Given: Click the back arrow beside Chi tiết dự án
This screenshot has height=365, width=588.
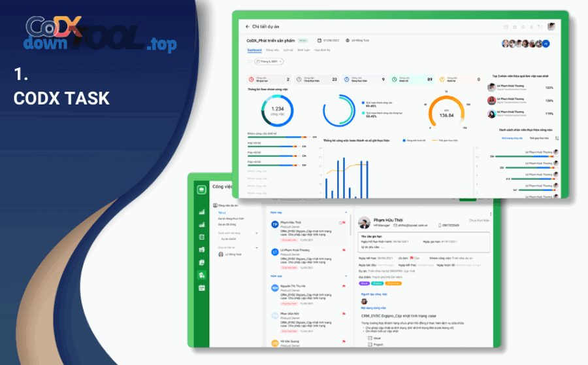Looking at the screenshot, I should [x=248, y=27].
